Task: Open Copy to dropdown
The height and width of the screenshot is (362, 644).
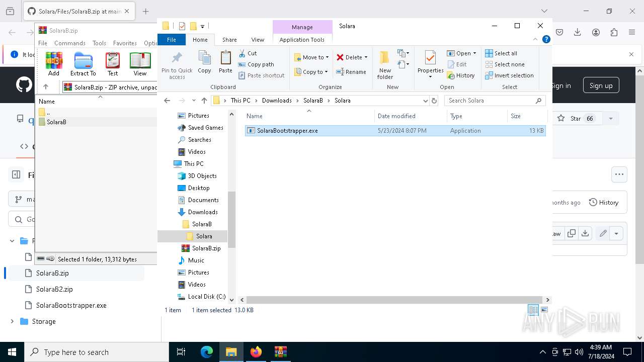Action: tap(311, 72)
